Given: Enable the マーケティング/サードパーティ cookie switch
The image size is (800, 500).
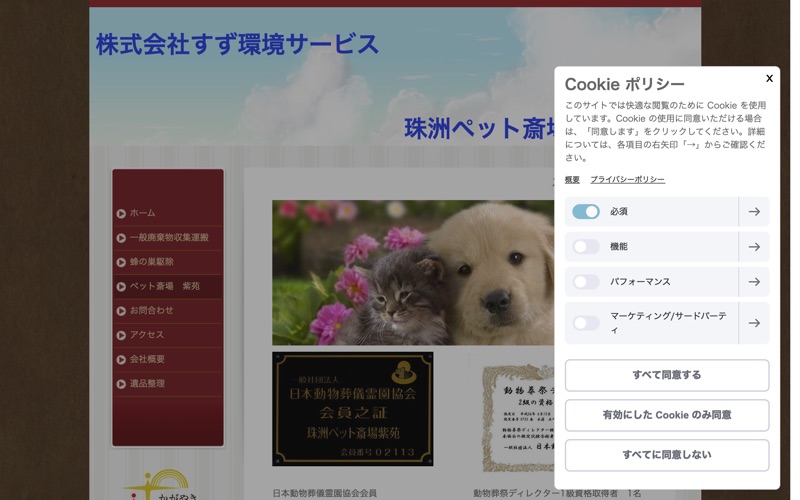Looking at the screenshot, I should tap(585, 323).
